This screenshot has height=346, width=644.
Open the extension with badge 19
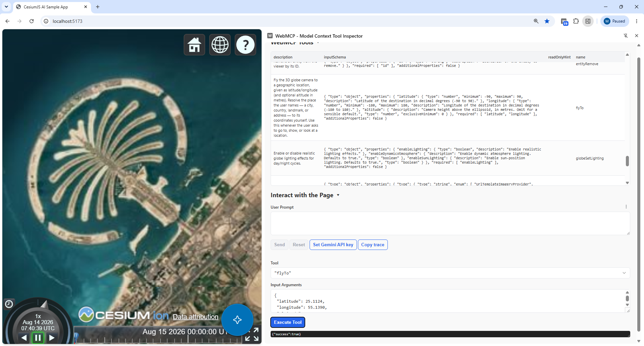564,21
